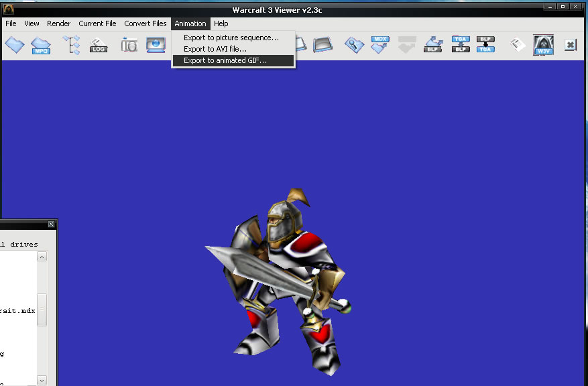Click the white document page icon
The image size is (588, 386).
518,45
